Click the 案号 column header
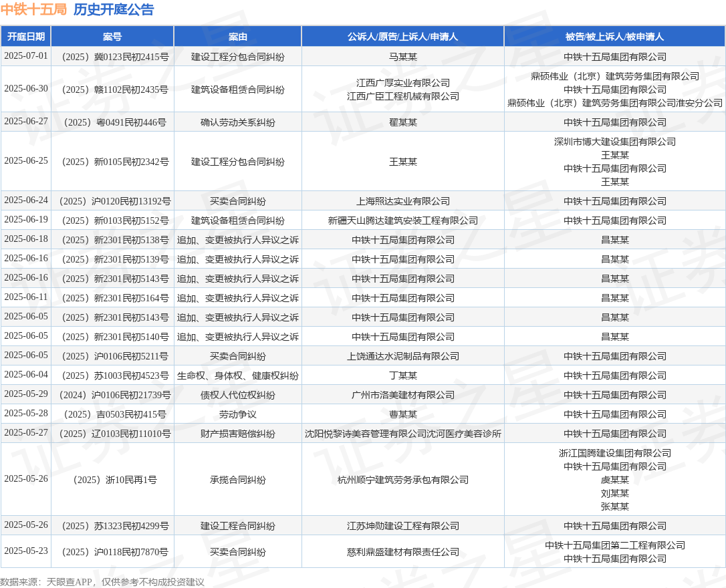The image size is (726, 588). click(112, 37)
